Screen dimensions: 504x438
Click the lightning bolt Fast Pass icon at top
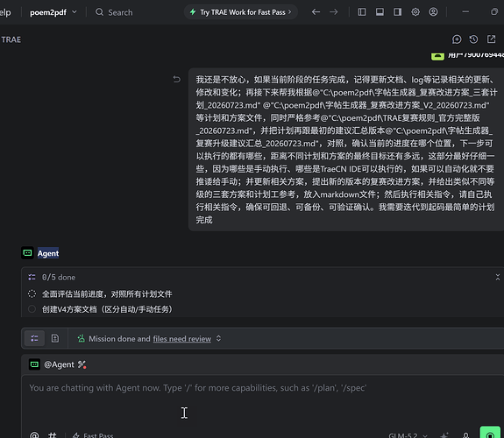(193, 12)
